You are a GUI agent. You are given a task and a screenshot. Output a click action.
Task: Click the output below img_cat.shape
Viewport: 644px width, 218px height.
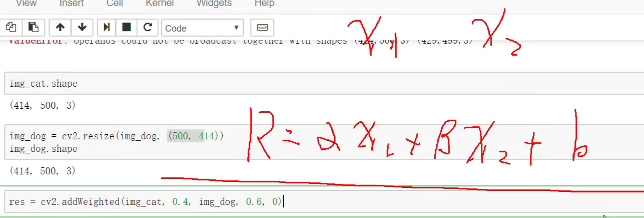click(43, 106)
